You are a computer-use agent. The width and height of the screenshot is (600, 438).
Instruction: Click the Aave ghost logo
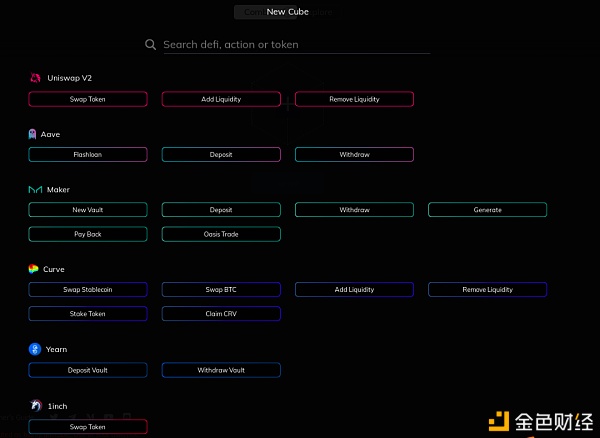(33, 134)
